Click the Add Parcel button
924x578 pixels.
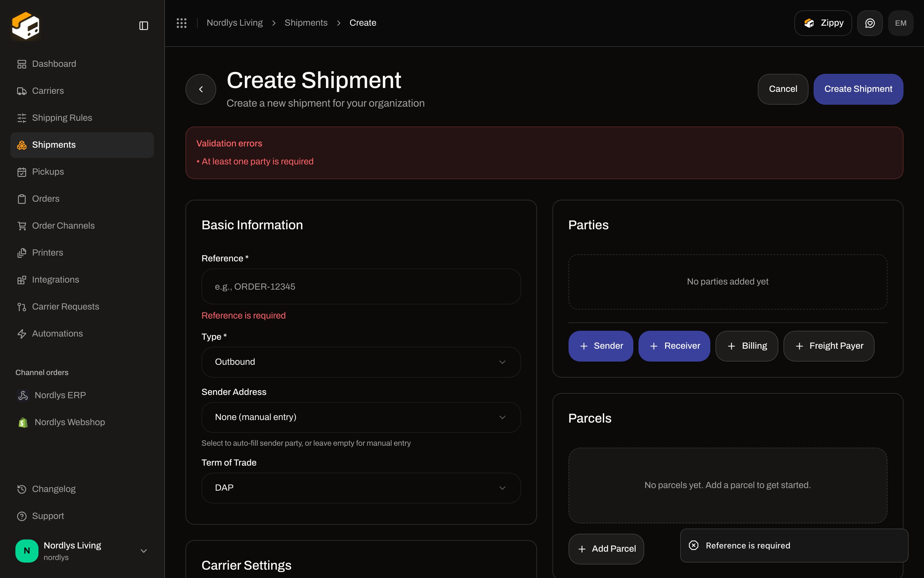(606, 549)
